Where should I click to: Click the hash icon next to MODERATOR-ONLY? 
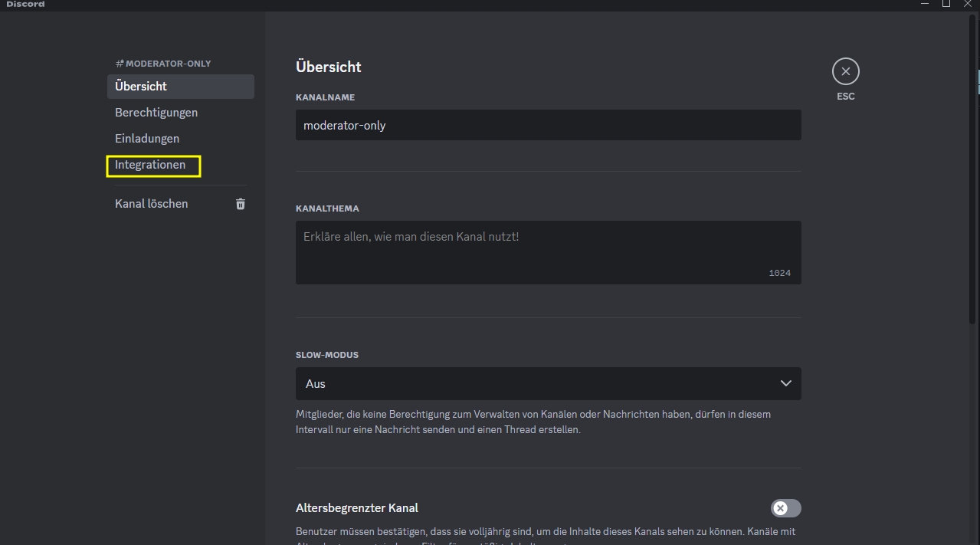click(120, 64)
